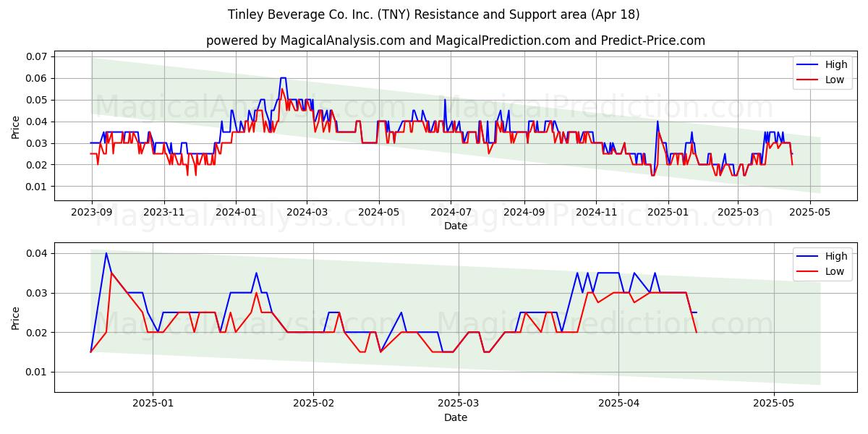Click the 0.06 peak of the High line on the top chart

283,77
